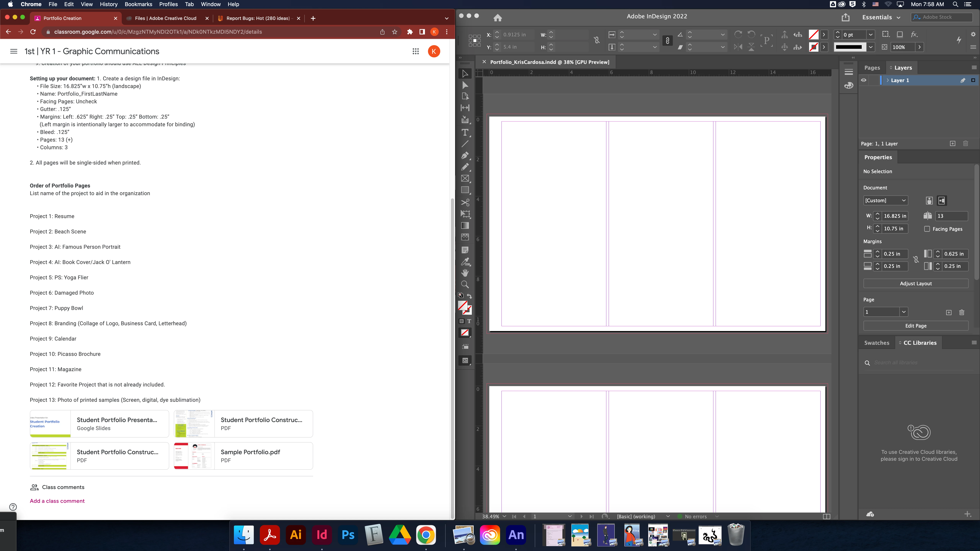980x551 pixels.
Task: Select the Hand tool
Action: point(465,273)
